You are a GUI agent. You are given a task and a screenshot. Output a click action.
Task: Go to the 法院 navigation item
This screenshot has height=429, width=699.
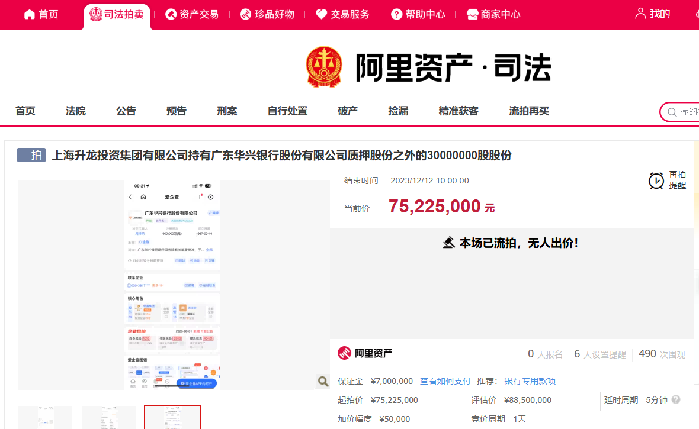[x=76, y=111]
